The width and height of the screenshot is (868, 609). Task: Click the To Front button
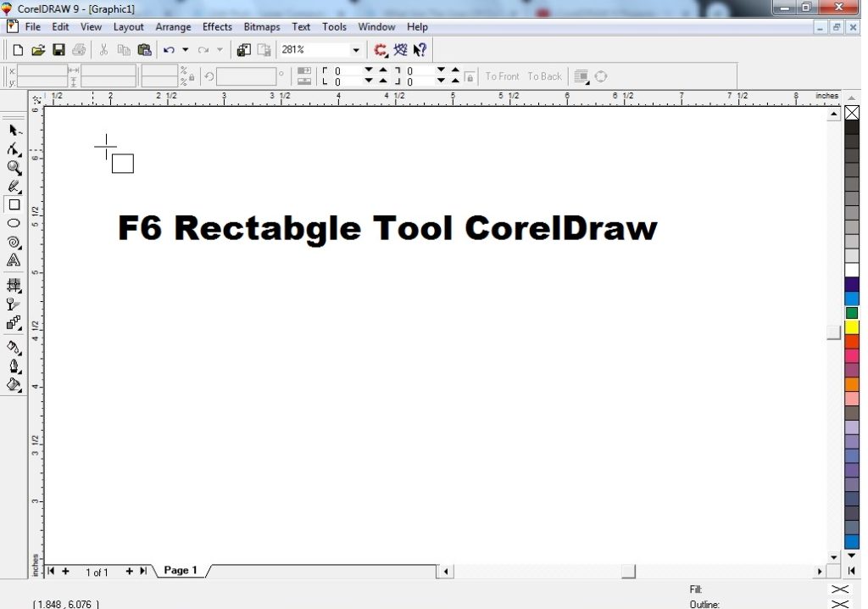[502, 76]
